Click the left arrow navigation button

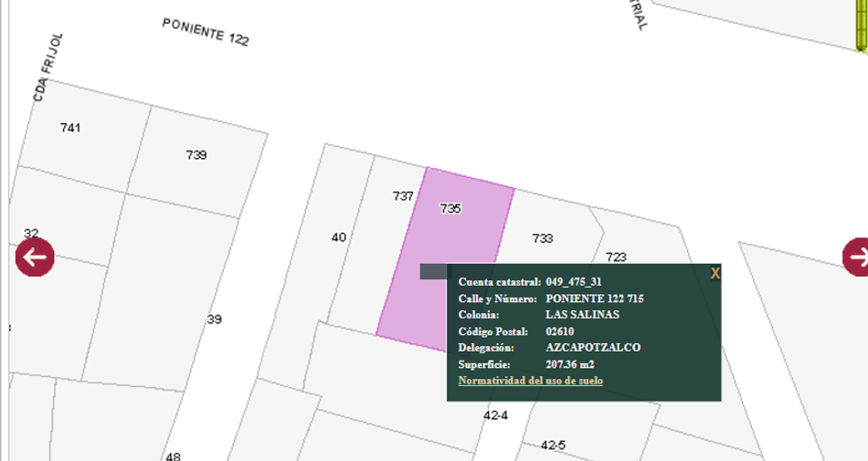pos(35,257)
